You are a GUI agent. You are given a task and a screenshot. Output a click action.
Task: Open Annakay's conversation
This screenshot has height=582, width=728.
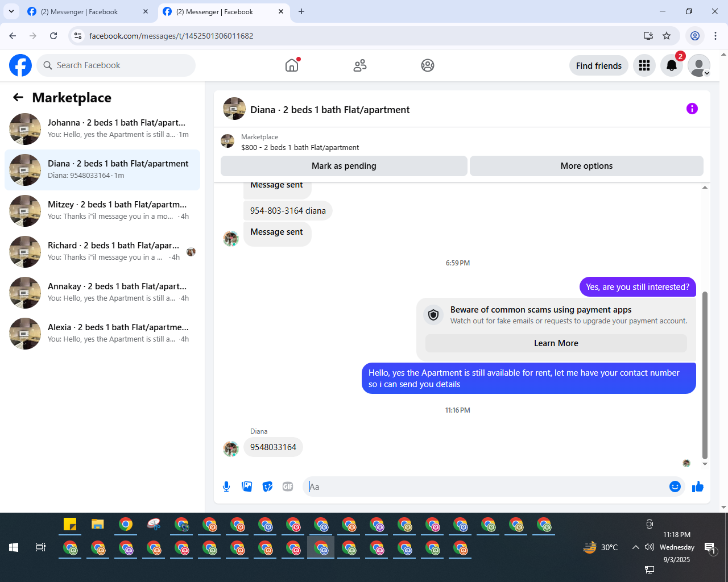[x=102, y=293]
